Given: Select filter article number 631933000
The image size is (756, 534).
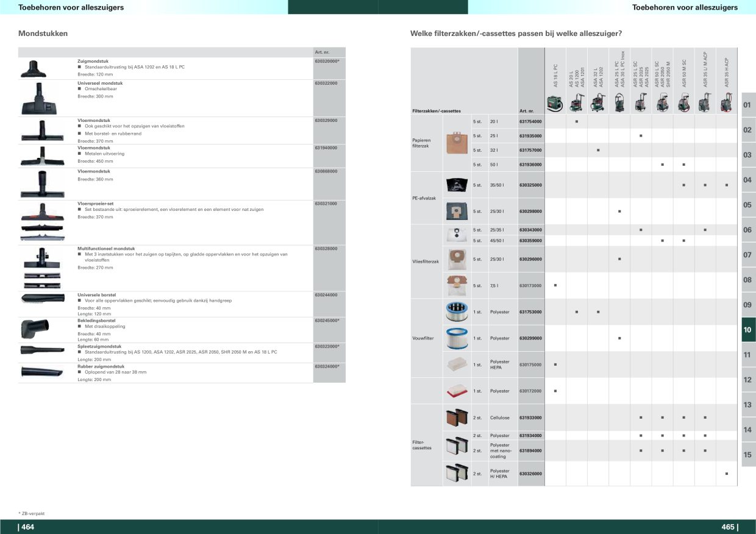Looking at the screenshot, I should coord(530,418).
